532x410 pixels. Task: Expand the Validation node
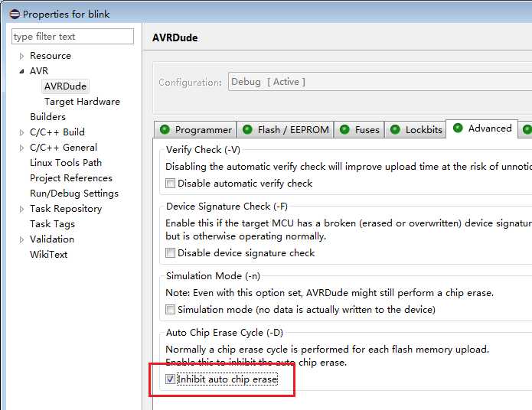pos(21,239)
